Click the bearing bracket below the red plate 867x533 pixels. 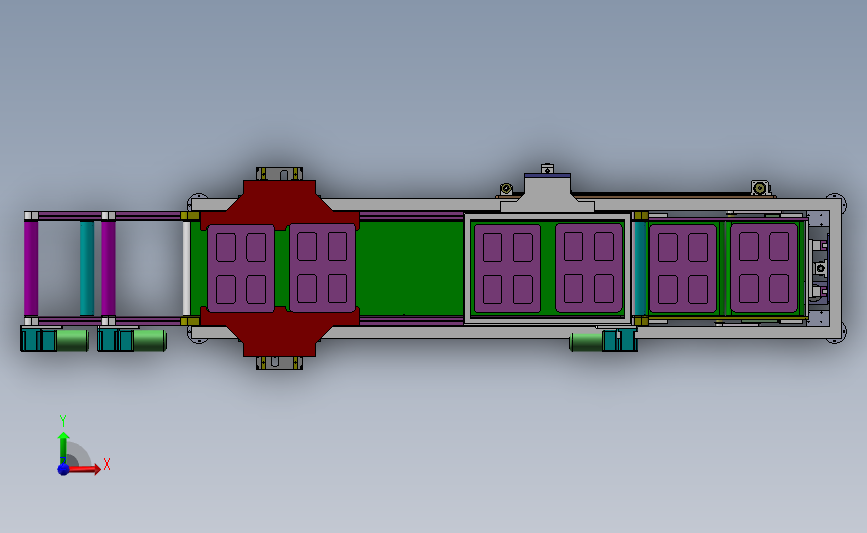pyautogui.click(x=279, y=363)
